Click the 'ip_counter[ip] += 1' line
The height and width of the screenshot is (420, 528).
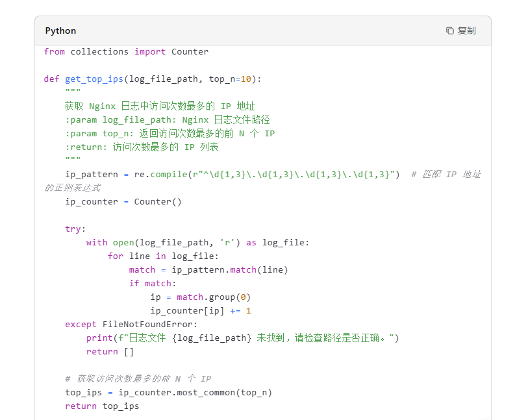[x=201, y=311]
